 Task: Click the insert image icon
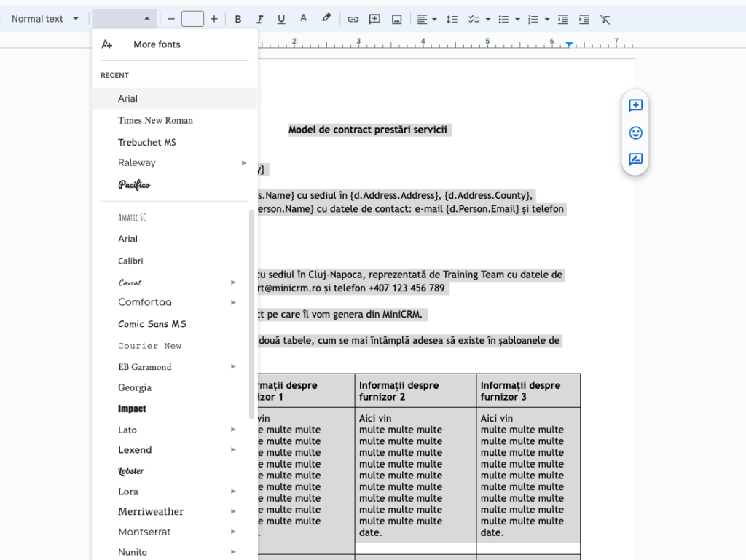click(397, 20)
